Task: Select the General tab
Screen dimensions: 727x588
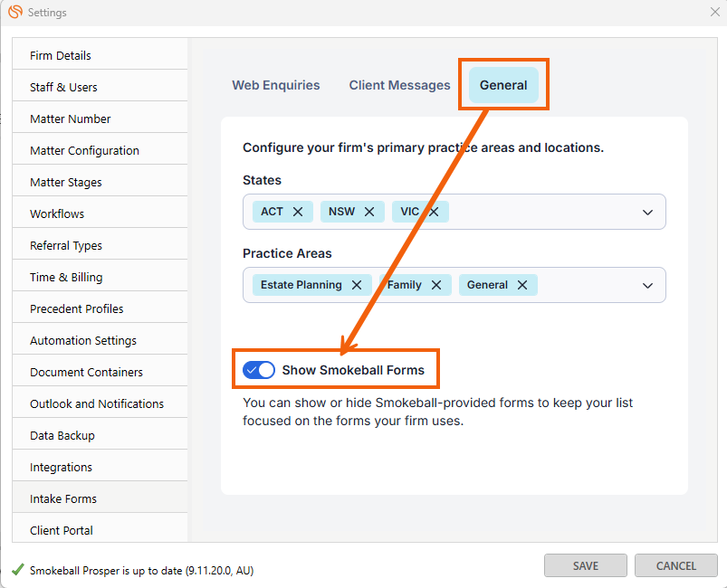Action: tap(503, 85)
